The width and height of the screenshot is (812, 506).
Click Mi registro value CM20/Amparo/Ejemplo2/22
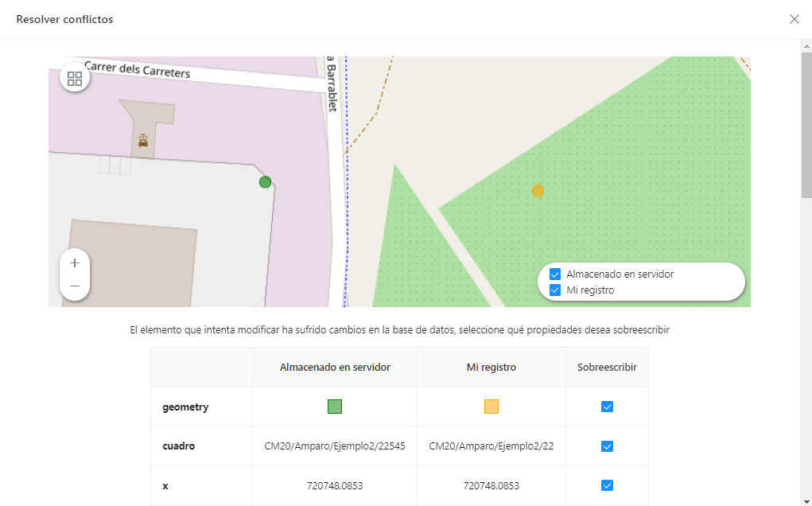coord(491,446)
